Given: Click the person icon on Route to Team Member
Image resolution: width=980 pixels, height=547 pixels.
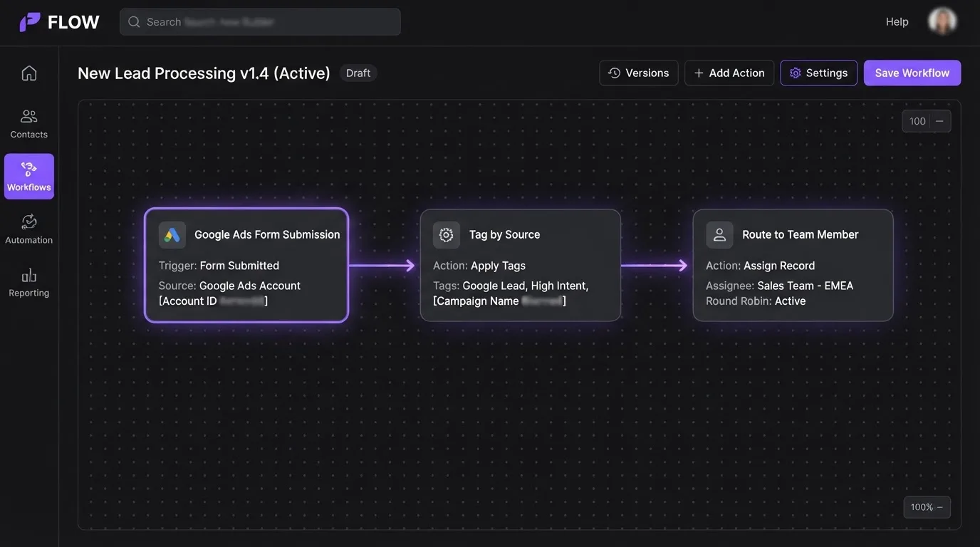Looking at the screenshot, I should tap(719, 235).
